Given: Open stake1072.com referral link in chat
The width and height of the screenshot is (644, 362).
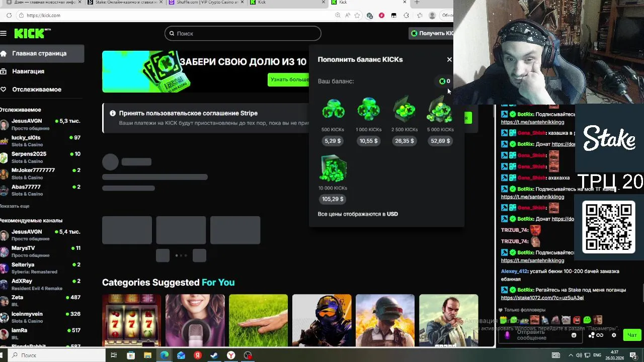Looking at the screenshot, I should (x=542, y=298).
